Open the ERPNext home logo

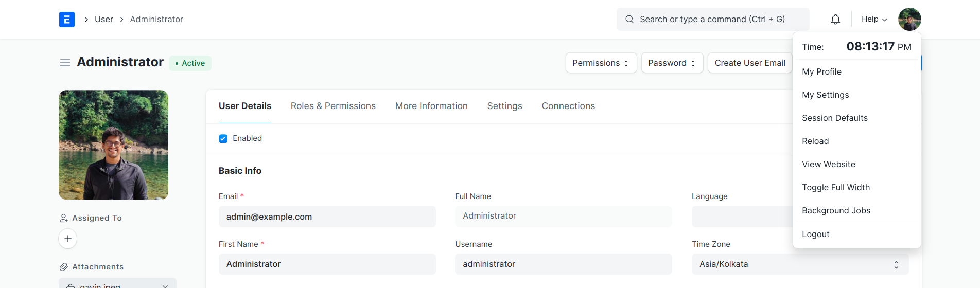pyautogui.click(x=67, y=20)
